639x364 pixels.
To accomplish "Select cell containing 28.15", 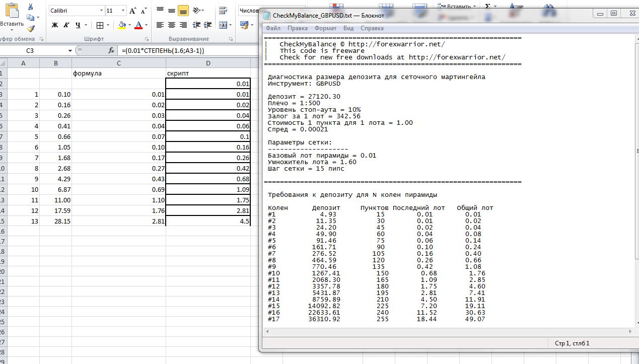I will coord(55,221).
